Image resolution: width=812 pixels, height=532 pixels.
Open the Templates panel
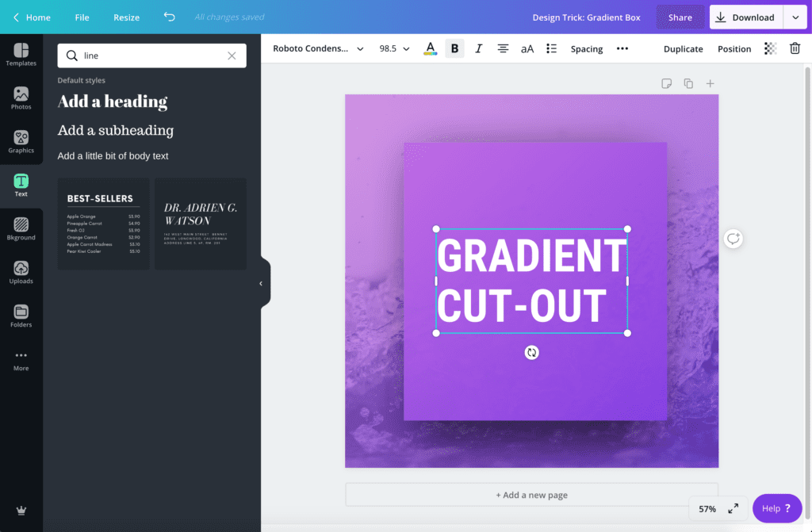tap(21, 55)
